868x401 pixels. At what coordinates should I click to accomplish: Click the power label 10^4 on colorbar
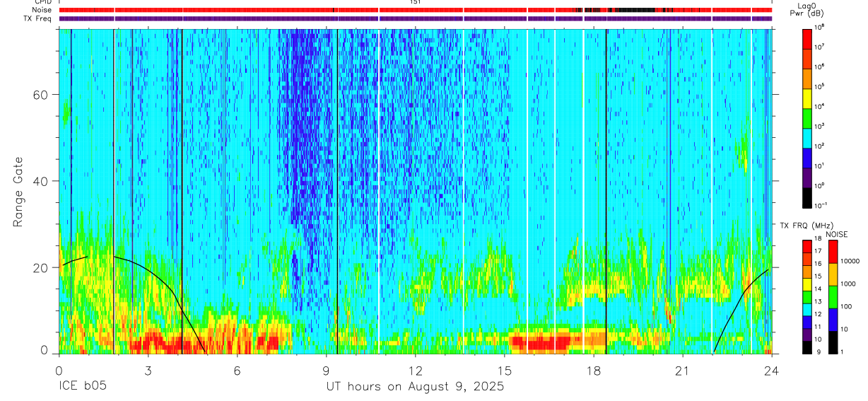coord(820,107)
